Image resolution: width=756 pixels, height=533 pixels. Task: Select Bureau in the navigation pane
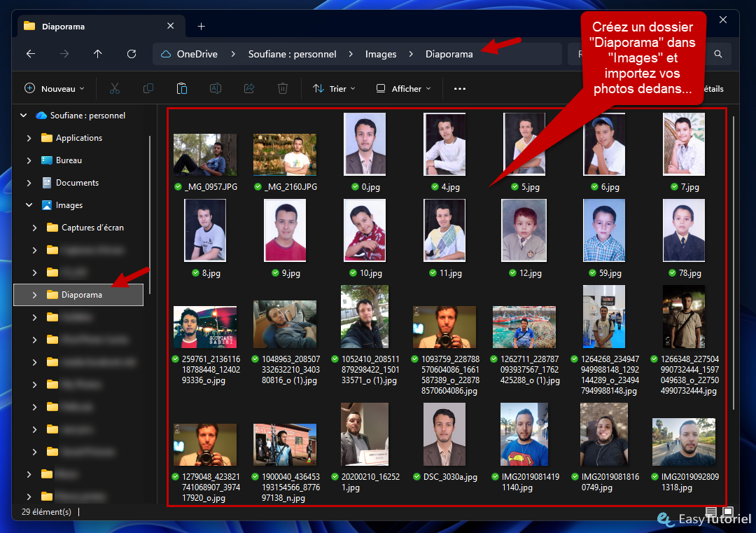[69, 160]
